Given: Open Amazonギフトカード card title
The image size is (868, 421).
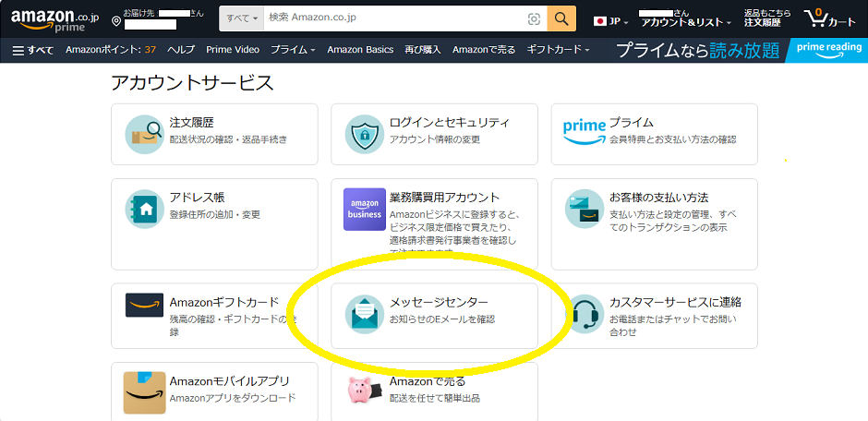Looking at the screenshot, I should pyautogui.click(x=224, y=303).
